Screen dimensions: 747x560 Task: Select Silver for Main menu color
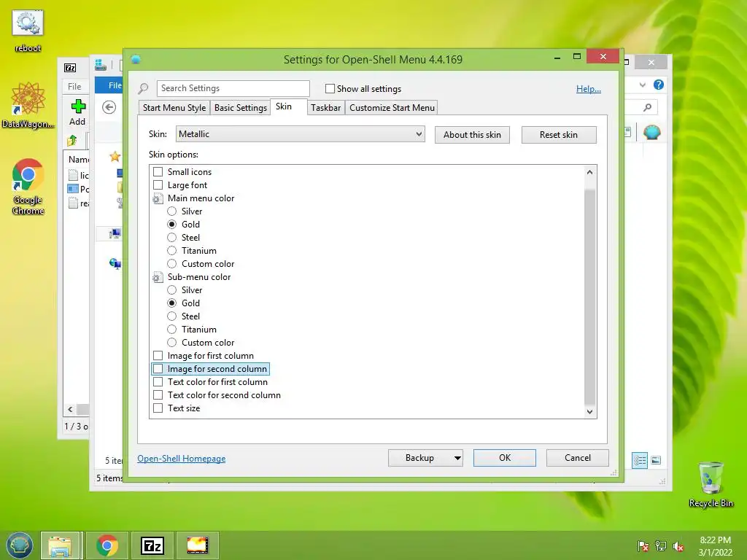172,211
